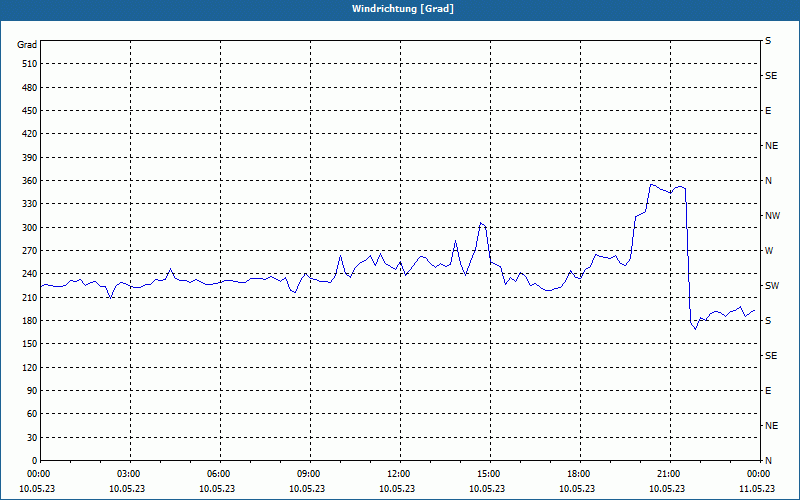Select the 'Grad' y-axis unit label
This screenshot has height=500, width=800.
click(27, 45)
